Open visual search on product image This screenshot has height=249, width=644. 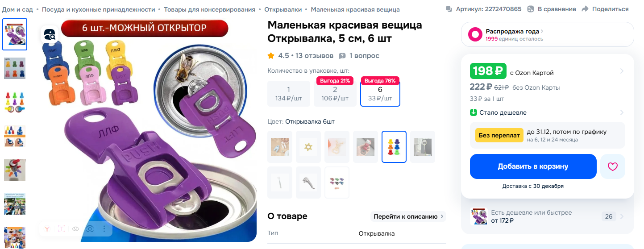point(50,34)
